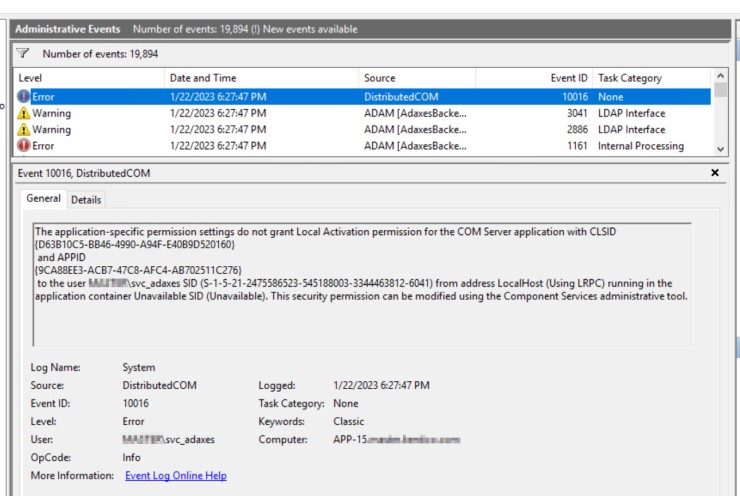Click the warning icon for event 2886
Image resolution: width=740 pixels, height=496 pixels.
[x=23, y=130]
